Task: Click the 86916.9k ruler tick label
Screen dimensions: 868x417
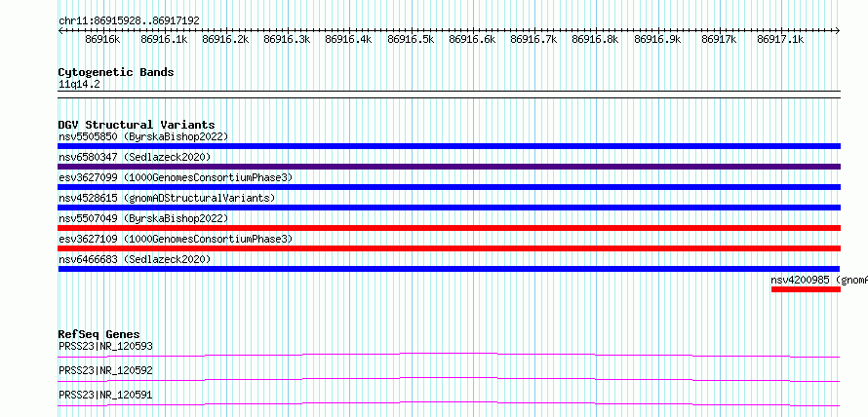Action: 657,39
